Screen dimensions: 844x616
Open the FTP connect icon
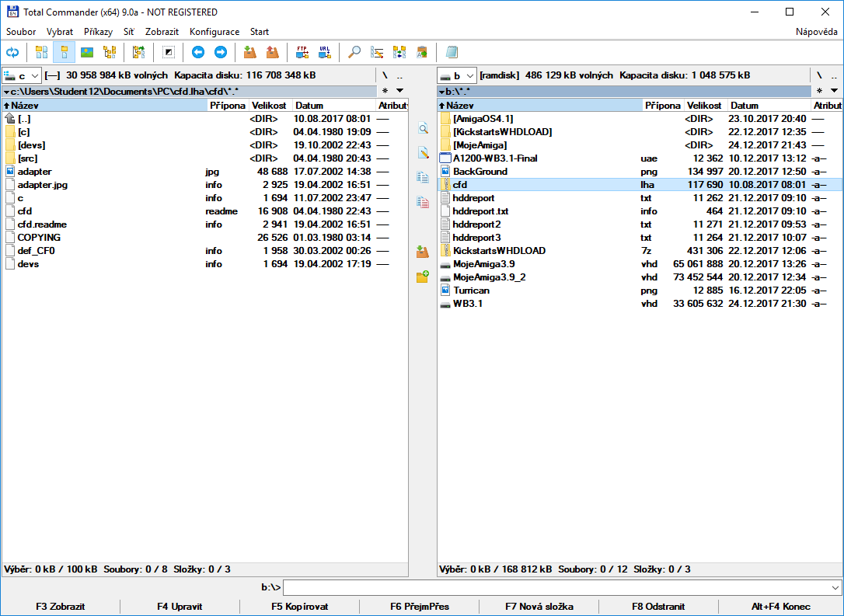[x=302, y=52]
